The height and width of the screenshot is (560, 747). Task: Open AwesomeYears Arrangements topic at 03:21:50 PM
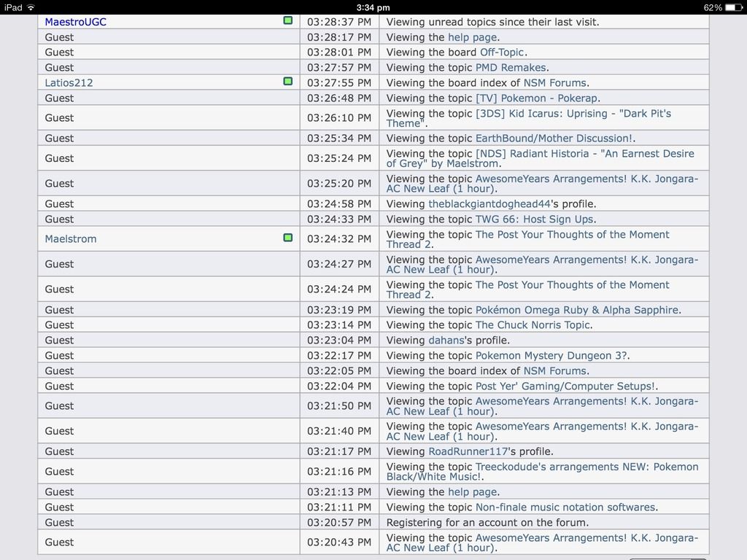pos(542,407)
